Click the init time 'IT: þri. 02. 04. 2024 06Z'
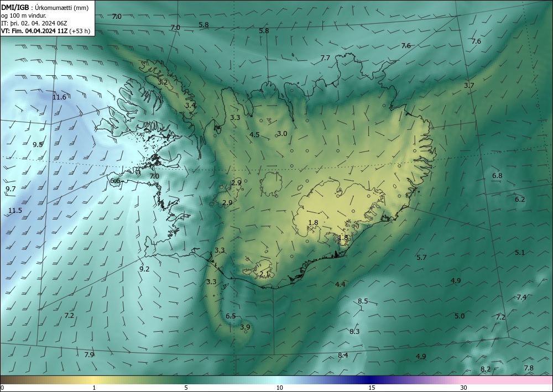 coord(34,23)
